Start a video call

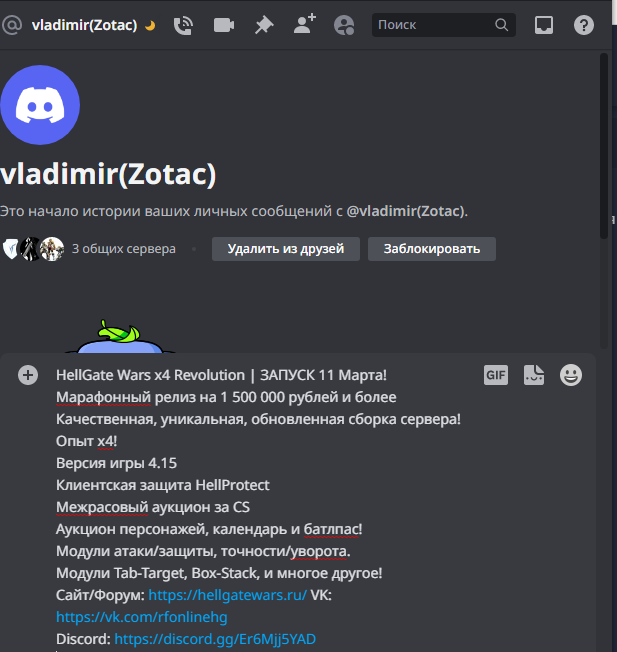pos(224,25)
